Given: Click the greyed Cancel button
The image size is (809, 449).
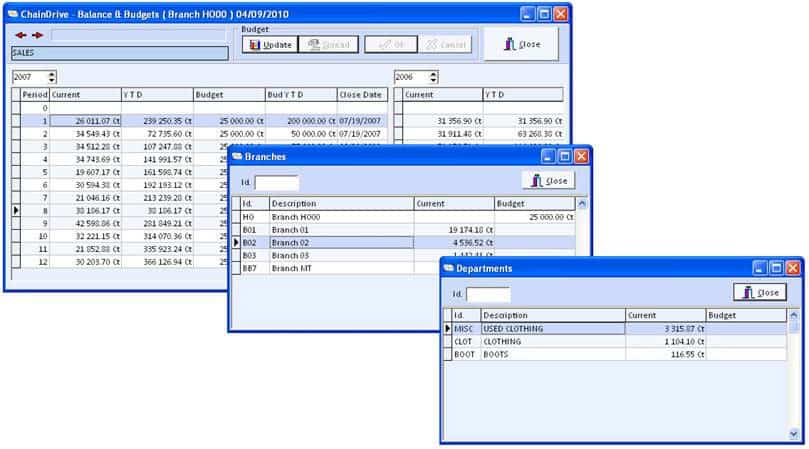Looking at the screenshot, I should click(x=445, y=45).
